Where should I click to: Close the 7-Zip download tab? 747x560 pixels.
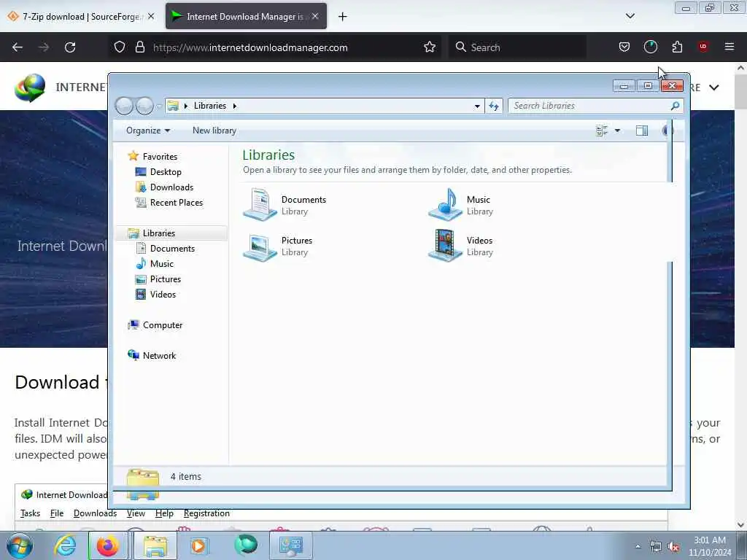(x=151, y=16)
